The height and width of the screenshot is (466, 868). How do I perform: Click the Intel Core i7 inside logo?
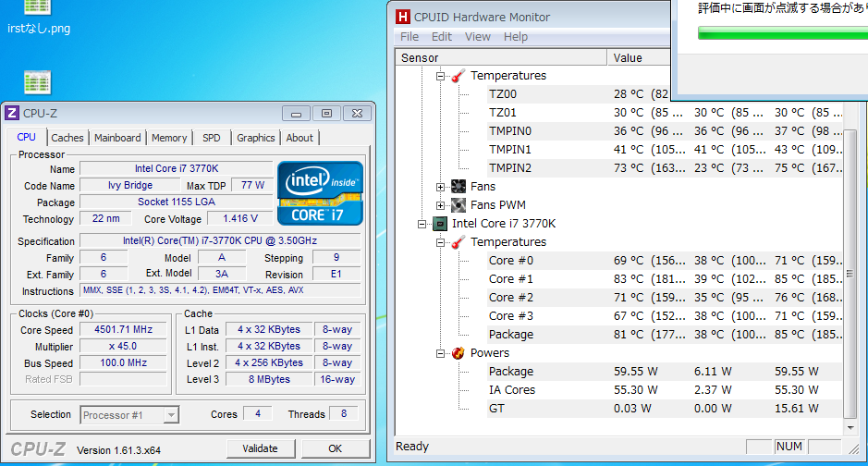320,193
